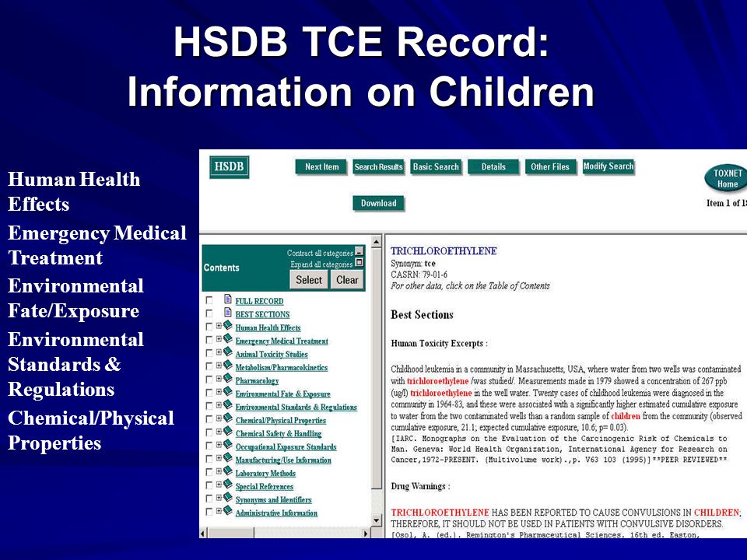Image resolution: width=747 pixels, height=560 pixels.
Task: Open Administrative Information link
Action: (276, 513)
